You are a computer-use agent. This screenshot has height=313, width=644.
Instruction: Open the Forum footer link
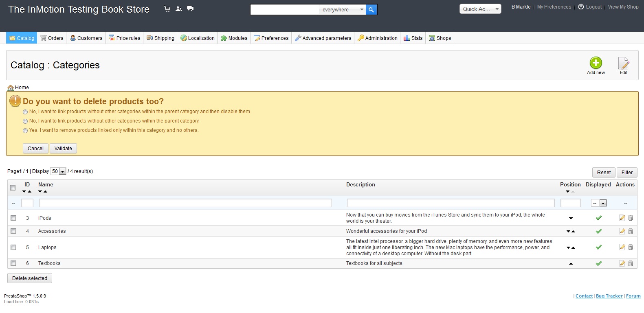coord(633,296)
